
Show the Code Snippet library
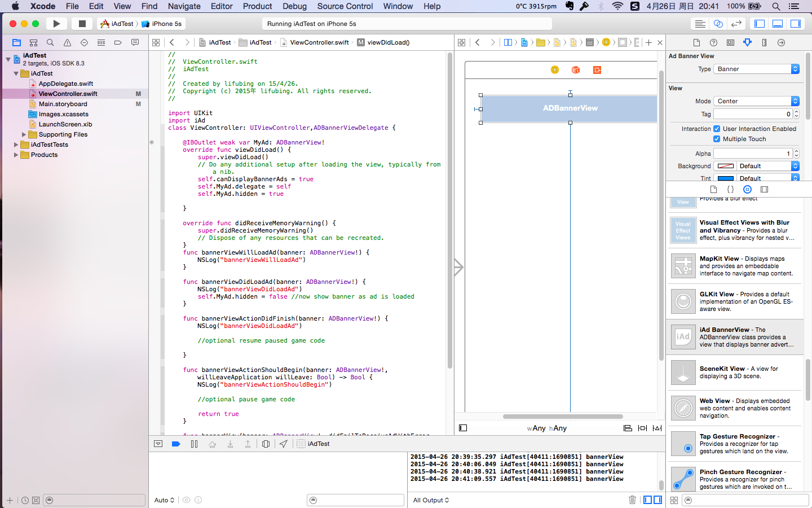[x=730, y=190]
